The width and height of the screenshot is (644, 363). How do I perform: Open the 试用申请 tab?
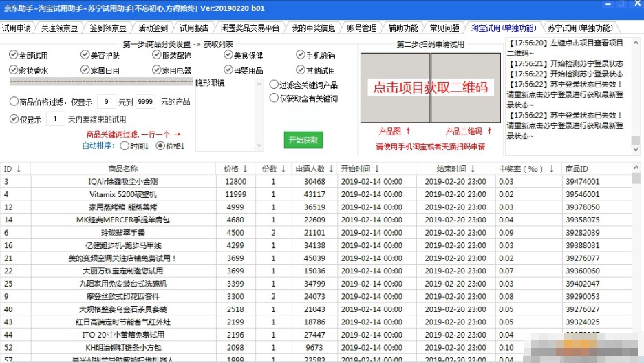pyautogui.click(x=17, y=28)
